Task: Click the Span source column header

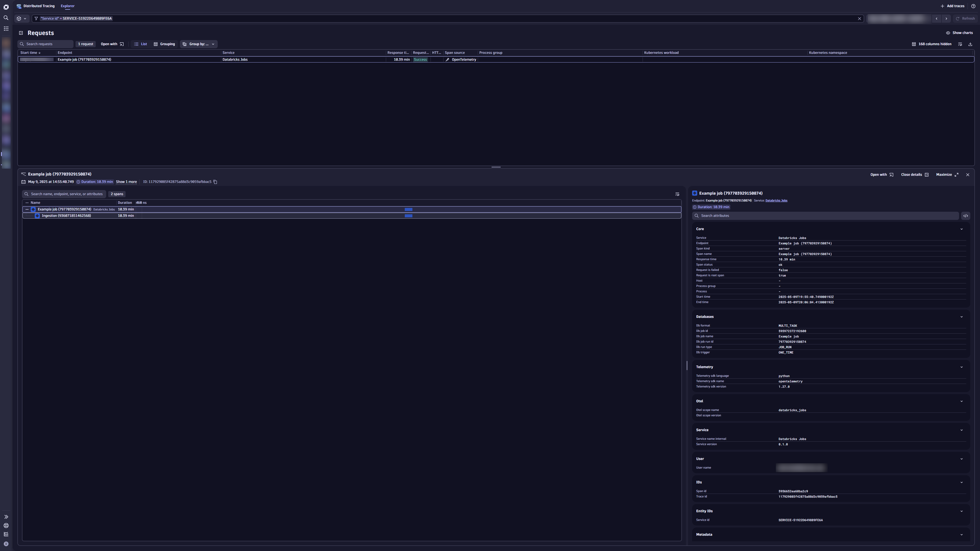Action: click(x=455, y=53)
